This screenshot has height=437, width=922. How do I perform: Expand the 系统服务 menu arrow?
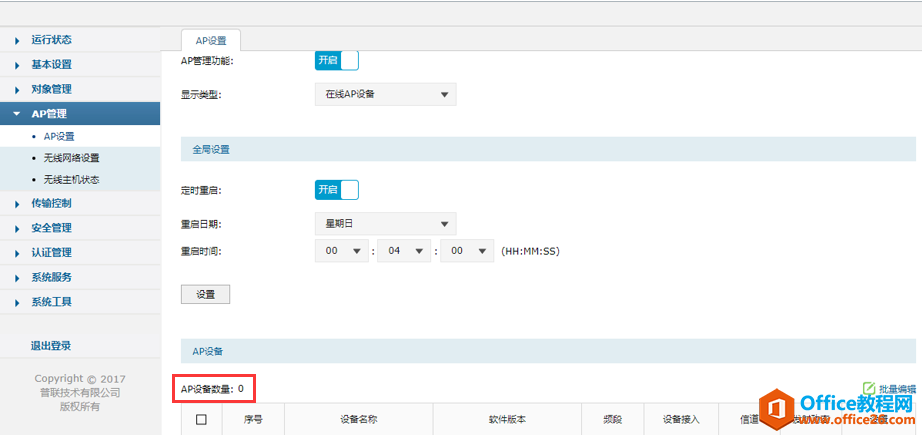(17, 278)
